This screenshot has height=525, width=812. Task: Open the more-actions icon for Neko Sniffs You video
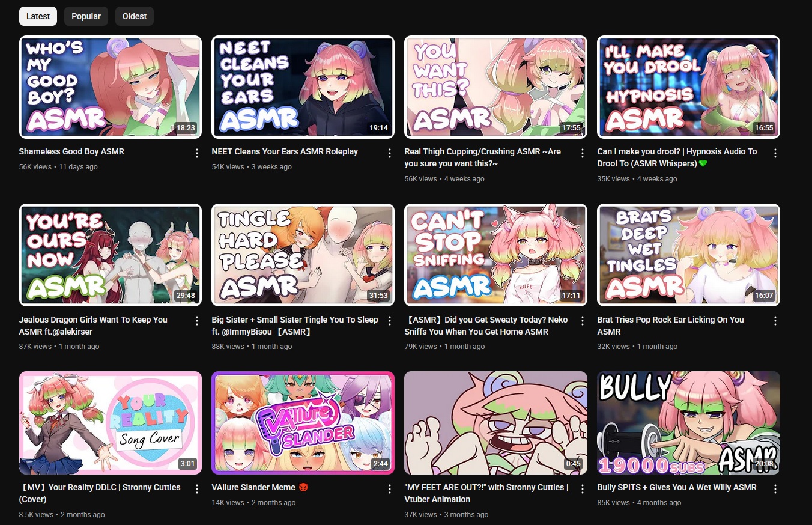coord(583,321)
